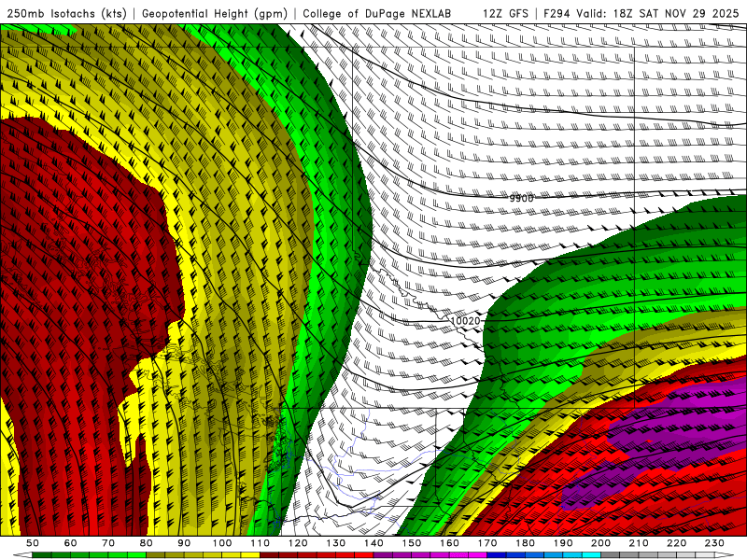Viewport: 747px width, 560px height.
Task: Click the 130 kt value on color scale
Action: (x=336, y=543)
